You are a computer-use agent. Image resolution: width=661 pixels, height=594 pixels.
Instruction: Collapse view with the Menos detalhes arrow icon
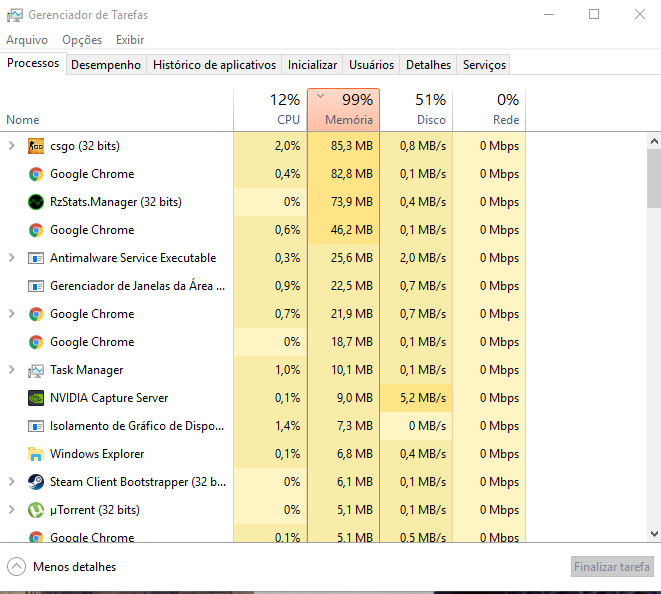tap(16, 567)
